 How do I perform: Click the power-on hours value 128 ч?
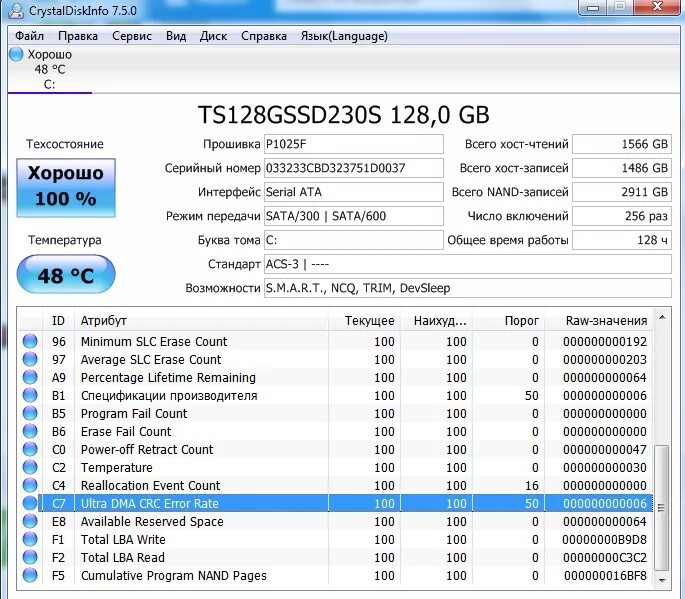[622, 240]
